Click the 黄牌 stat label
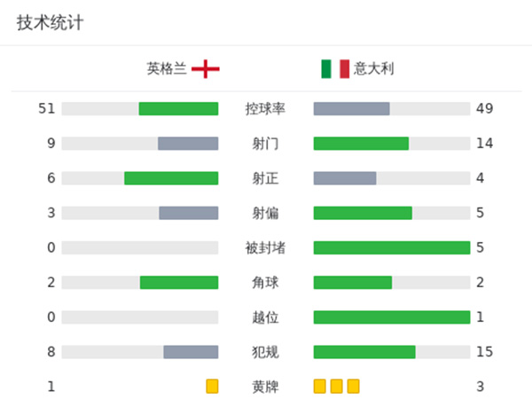This screenshot has height=407, width=532. tap(265, 387)
